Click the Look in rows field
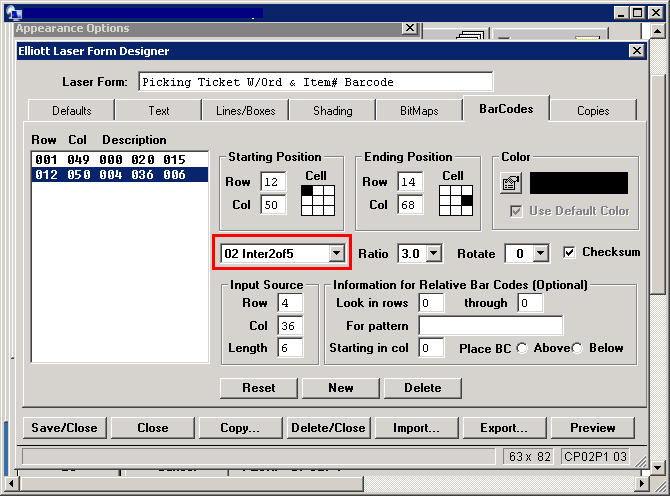The width and height of the screenshot is (670, 496). click(x=431, y=303)
